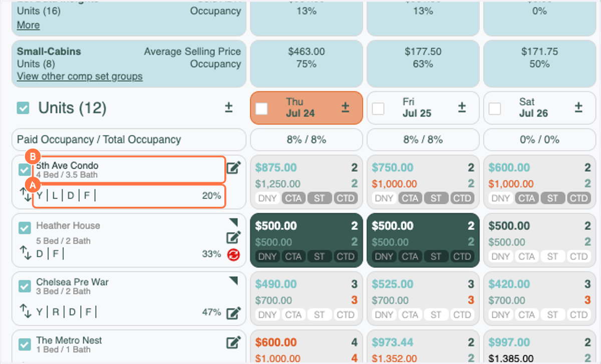
Task: Click 20% occupancy on 5th Ave Condo
Action: coord(211,196)
